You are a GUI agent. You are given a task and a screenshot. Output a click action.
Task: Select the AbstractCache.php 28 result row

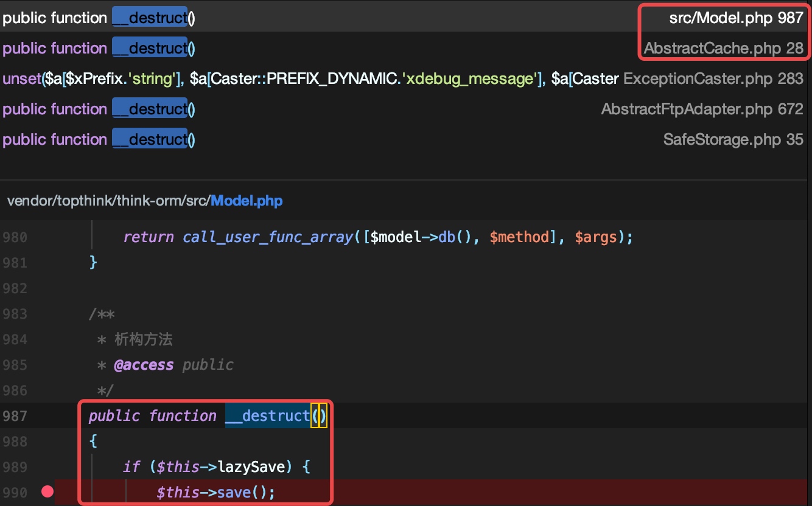point(405,48)
